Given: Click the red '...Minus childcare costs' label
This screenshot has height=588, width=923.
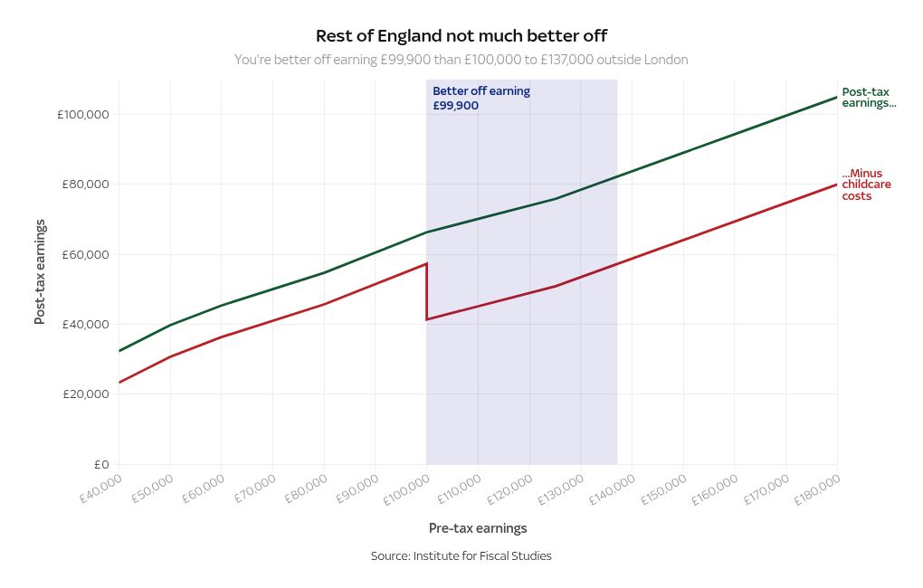Looking at the screenshot, I should 866,185.
